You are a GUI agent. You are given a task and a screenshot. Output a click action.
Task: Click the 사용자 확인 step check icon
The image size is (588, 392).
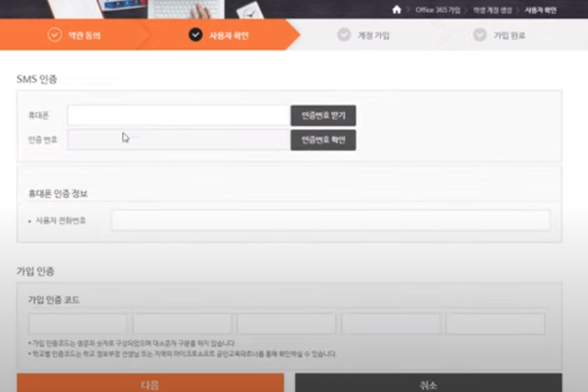click(x=195, y=35)
